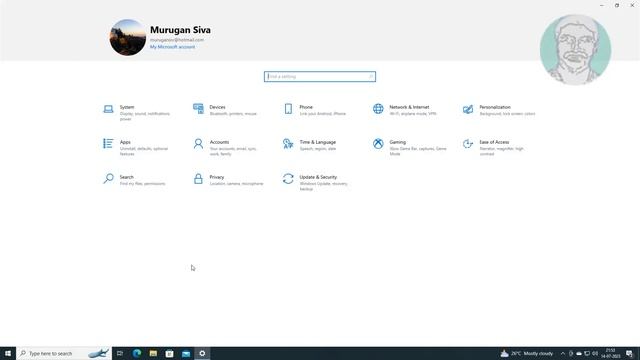Image resolution: width=640 pixels, height=360 pixels.
Task: Open the Windows Start menu
Action: tap(8, 353)
